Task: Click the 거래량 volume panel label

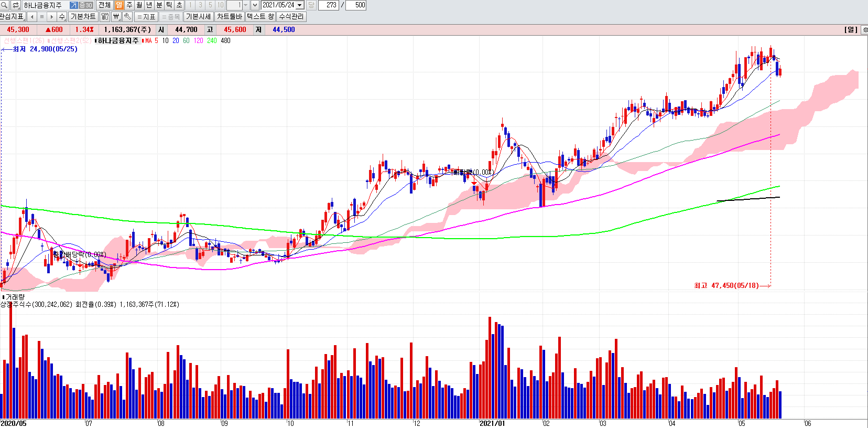Action: pos(15,297)
